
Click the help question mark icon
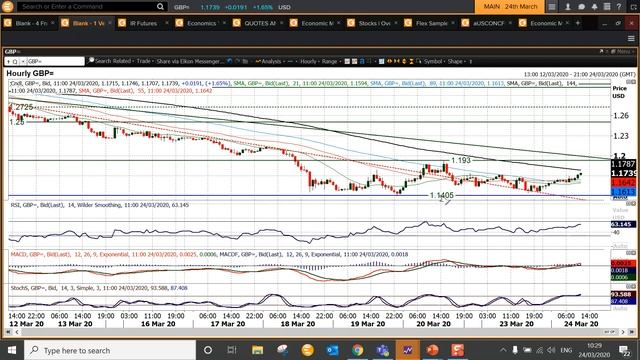[x=619, y=7]
